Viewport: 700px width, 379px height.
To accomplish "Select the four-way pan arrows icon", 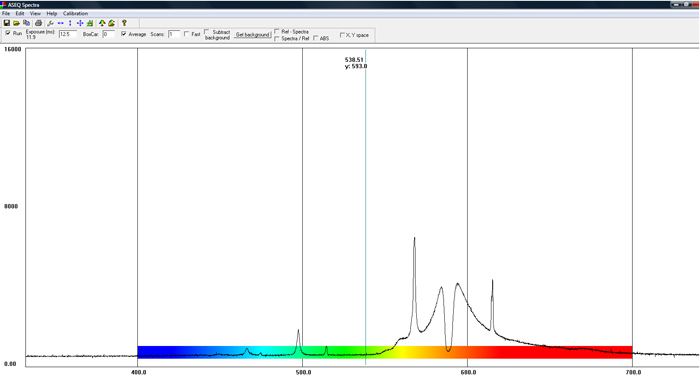I will [x=80, y=23].
